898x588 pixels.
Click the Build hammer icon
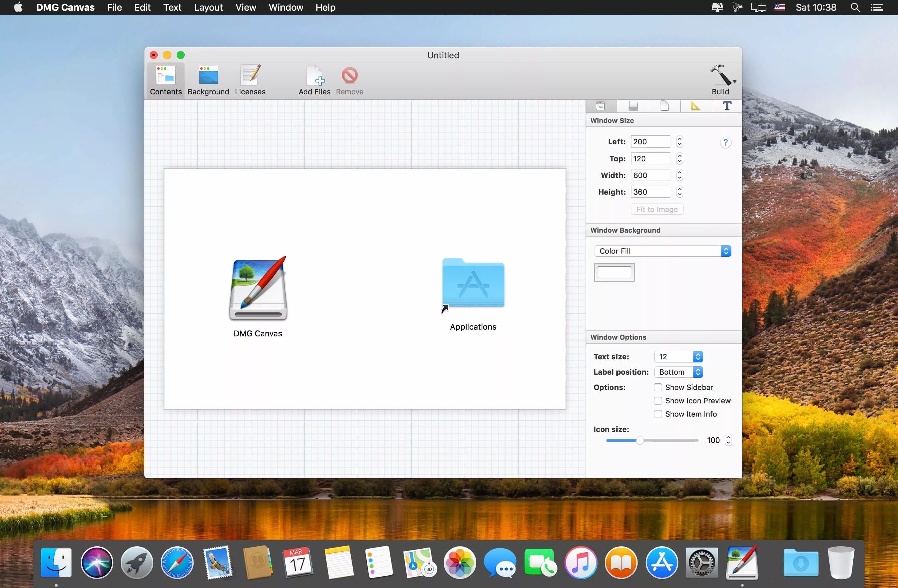pyautogui.click(x=720, y=76)
